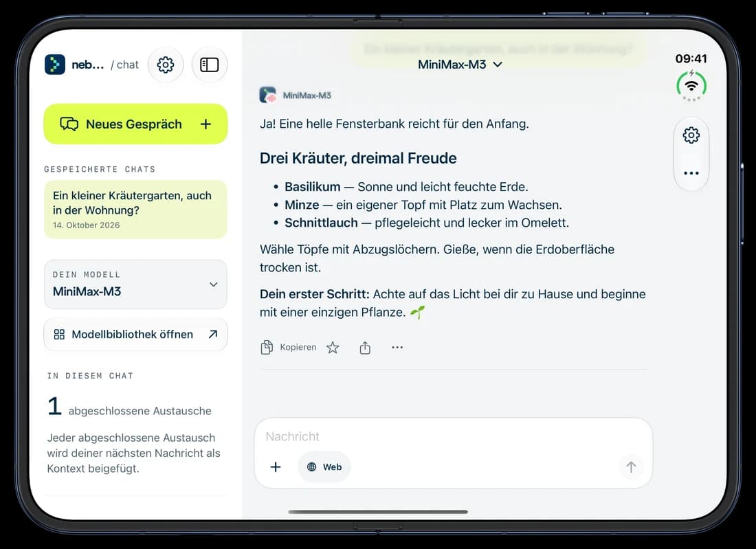Click plus attach icon in message box

276,467
